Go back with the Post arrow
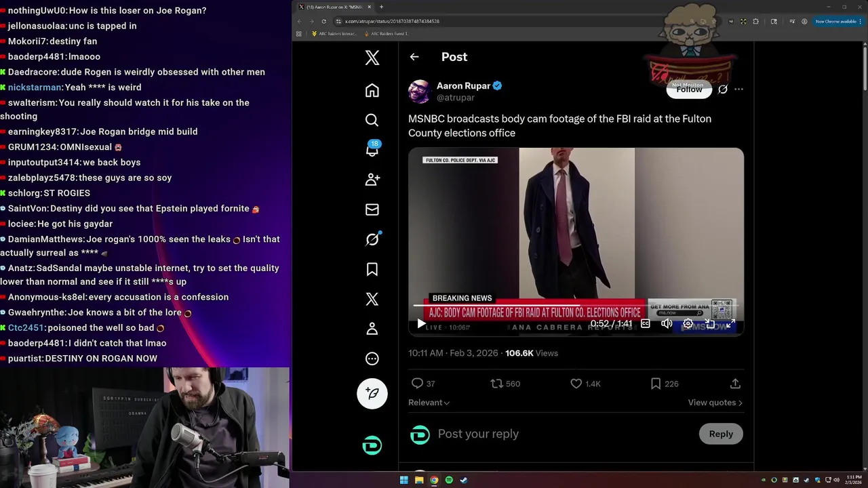 [x=414, y=57]
